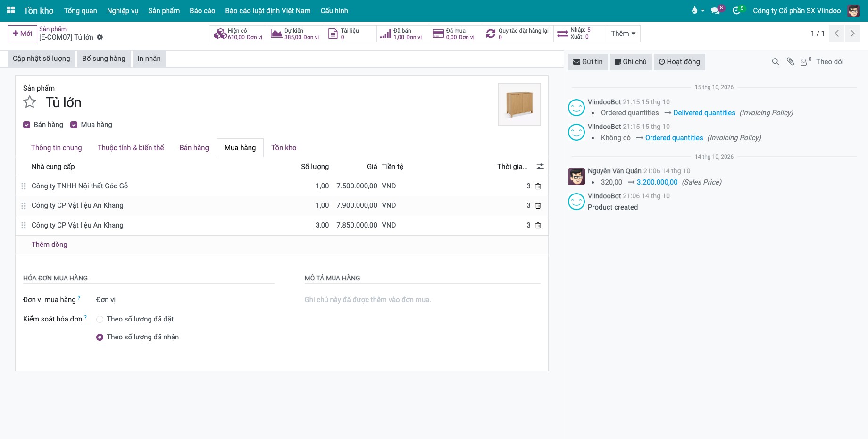Expand the Thêm dropdown

(623, 34)
